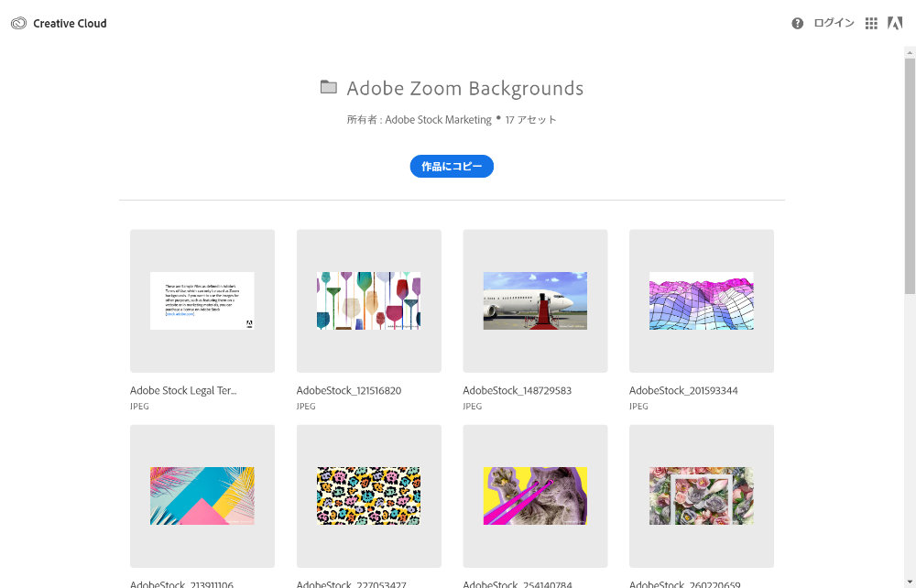
Task: Click the 17 アセット count text
Action: tap(530, 120)
